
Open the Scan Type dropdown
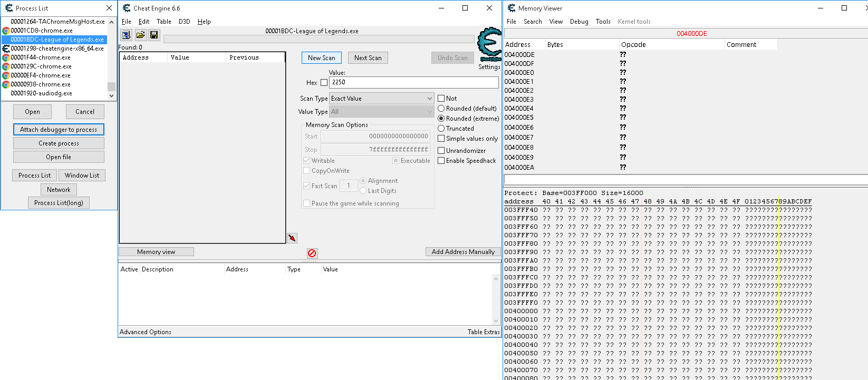click(382, 99)
